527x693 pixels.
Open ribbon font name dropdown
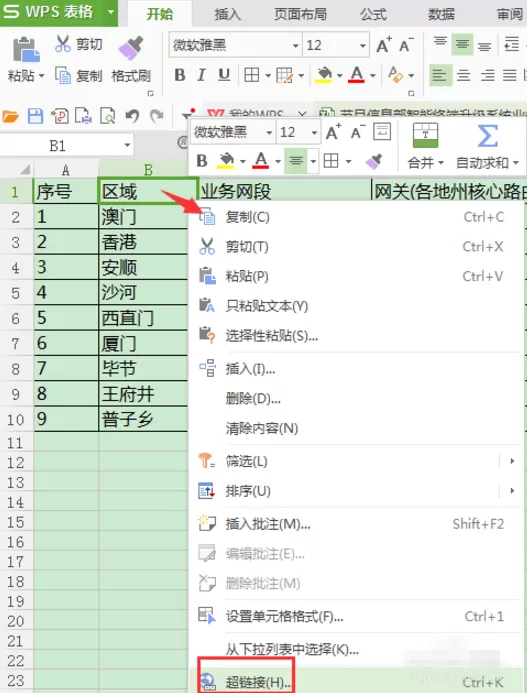point(295,46)
